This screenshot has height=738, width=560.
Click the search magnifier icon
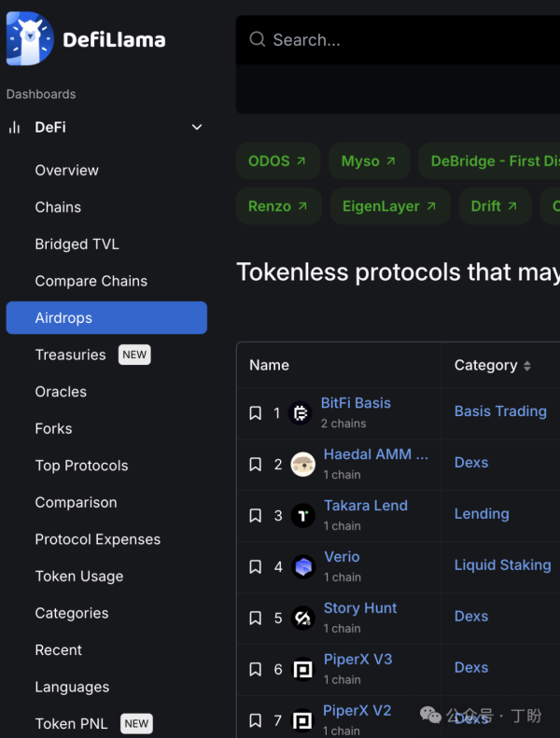(x=258, y=39)
